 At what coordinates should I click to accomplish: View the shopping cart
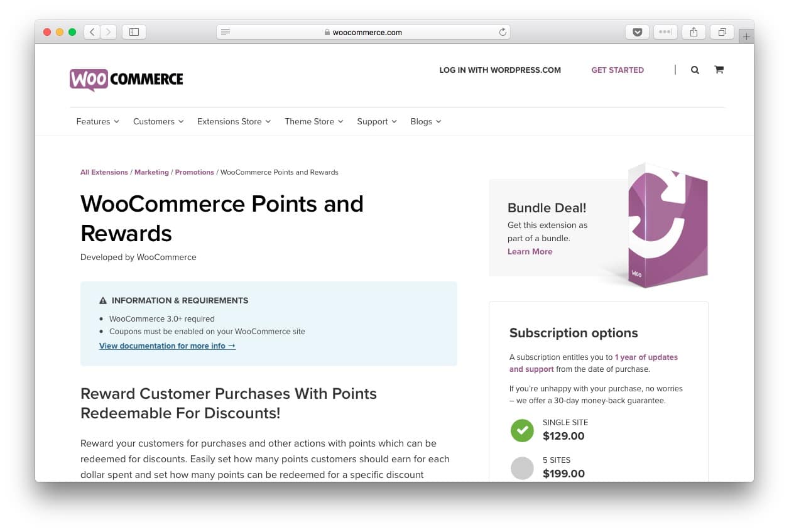point(719,70)
